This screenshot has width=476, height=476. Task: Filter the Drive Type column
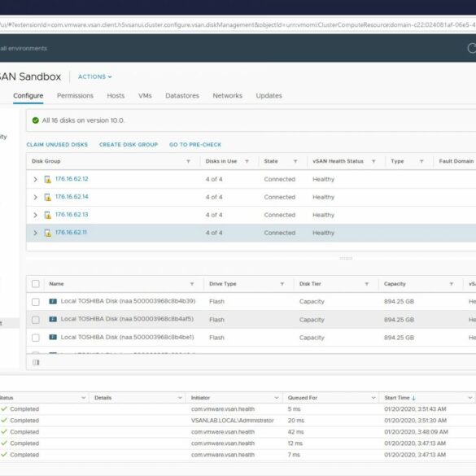[x=282, y=284]
